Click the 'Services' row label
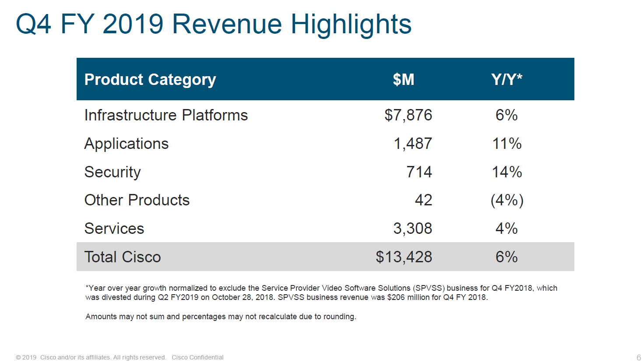The image size is (644, 363). 114,229
